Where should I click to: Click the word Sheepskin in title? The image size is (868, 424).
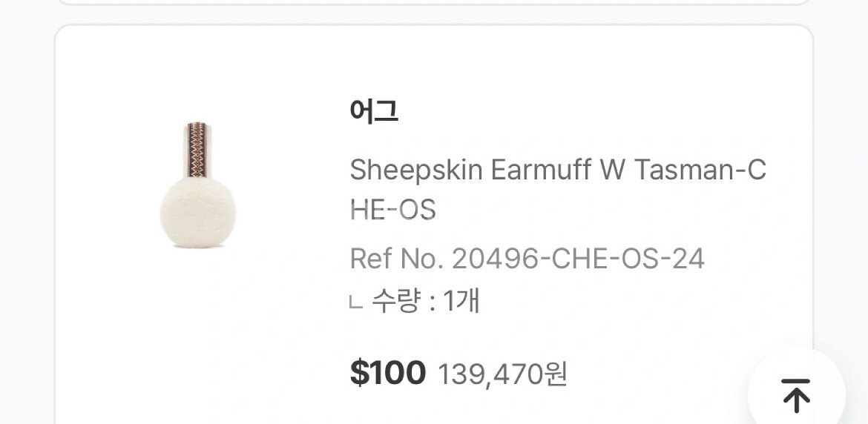(415, 170)
